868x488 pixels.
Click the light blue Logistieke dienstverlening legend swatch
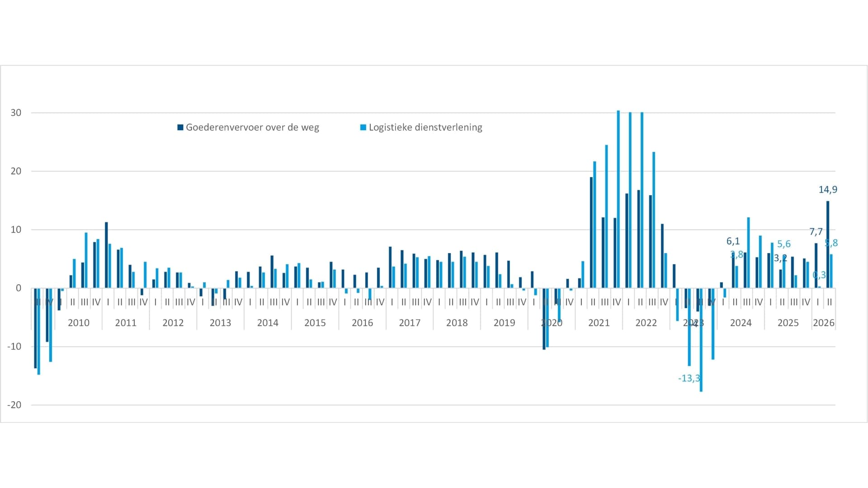[x=363, y=127]
